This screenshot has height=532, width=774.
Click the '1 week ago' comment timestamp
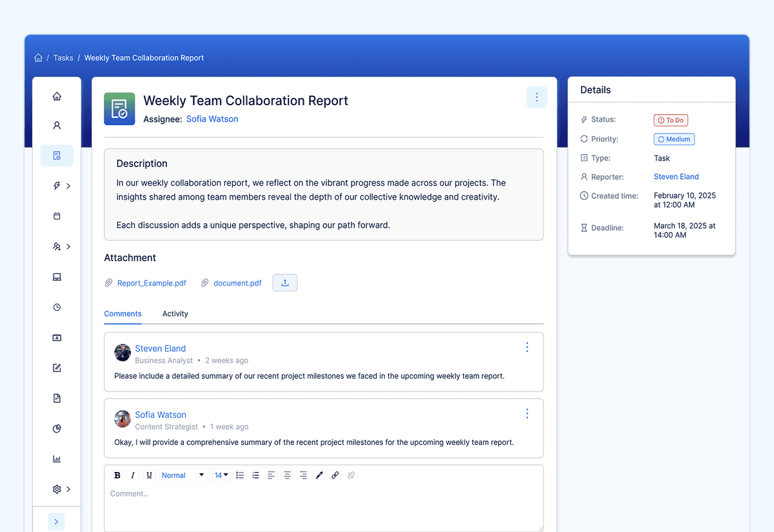pos(229,428)
